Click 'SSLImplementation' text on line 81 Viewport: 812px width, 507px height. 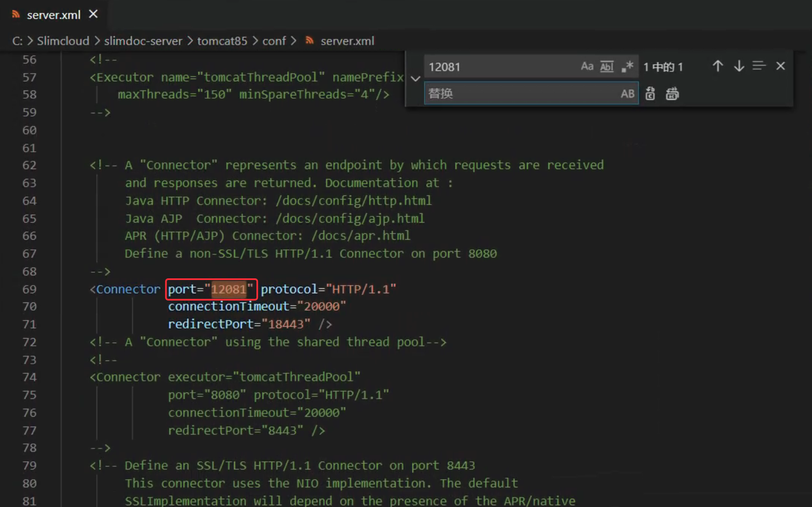(x=186, y=500)
